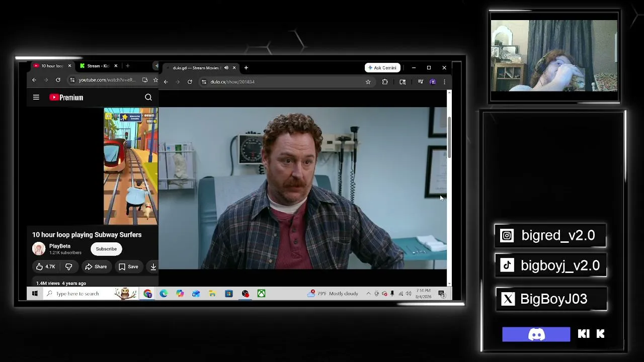View site information for dulo.cx
This screenshot has width=644, height=362.
click(x=204, y=82)
